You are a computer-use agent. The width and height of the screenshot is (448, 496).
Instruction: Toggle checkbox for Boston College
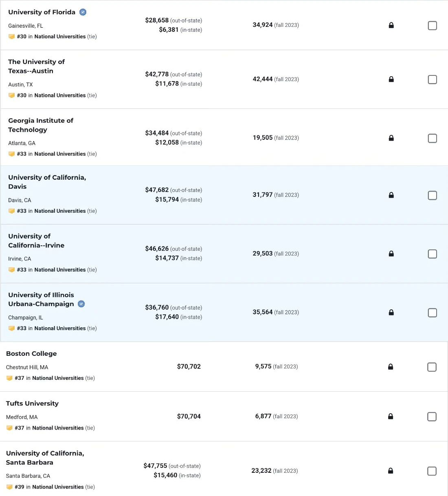pos(432,367)
